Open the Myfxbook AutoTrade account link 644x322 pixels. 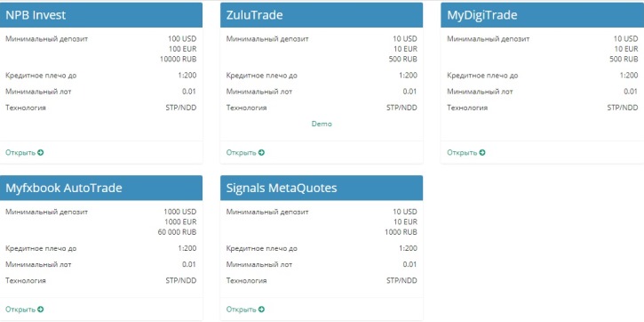tap(24, 310)
